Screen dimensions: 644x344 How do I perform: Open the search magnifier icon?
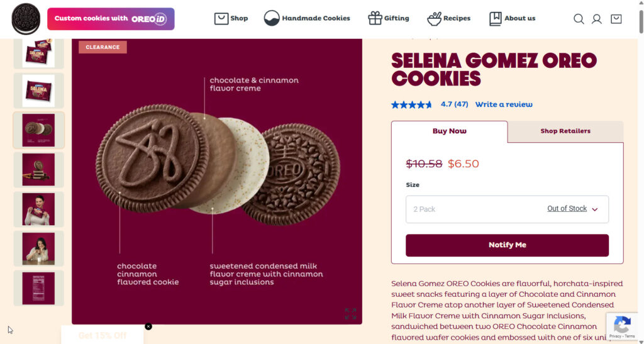579,19
